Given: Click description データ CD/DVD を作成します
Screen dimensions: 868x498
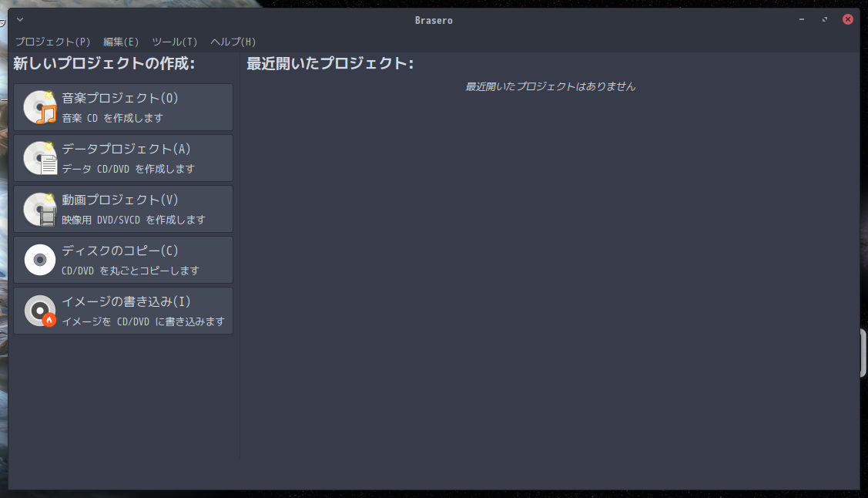Looking at the screenshot, I should 129,169.
